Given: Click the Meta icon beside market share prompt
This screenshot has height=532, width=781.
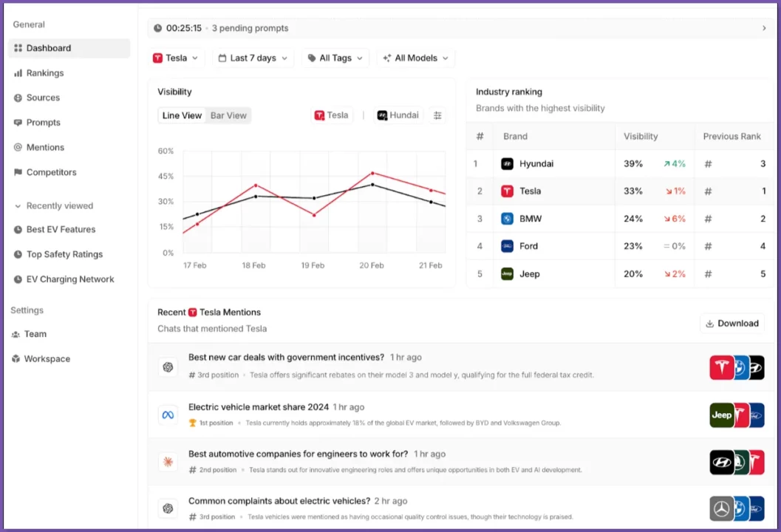Looking at the screenshot, I should pyautogui.click(x=168, y=415).
